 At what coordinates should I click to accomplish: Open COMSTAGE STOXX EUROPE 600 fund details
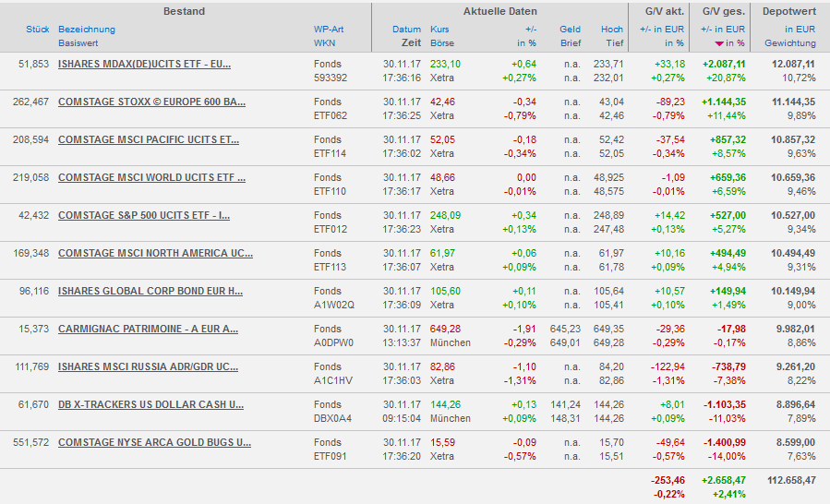[151, 102]
